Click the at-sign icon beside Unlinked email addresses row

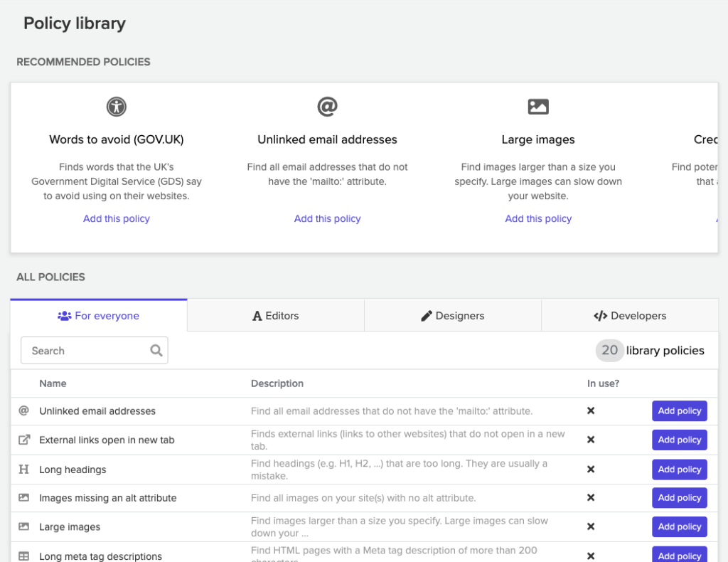point(23,410)
